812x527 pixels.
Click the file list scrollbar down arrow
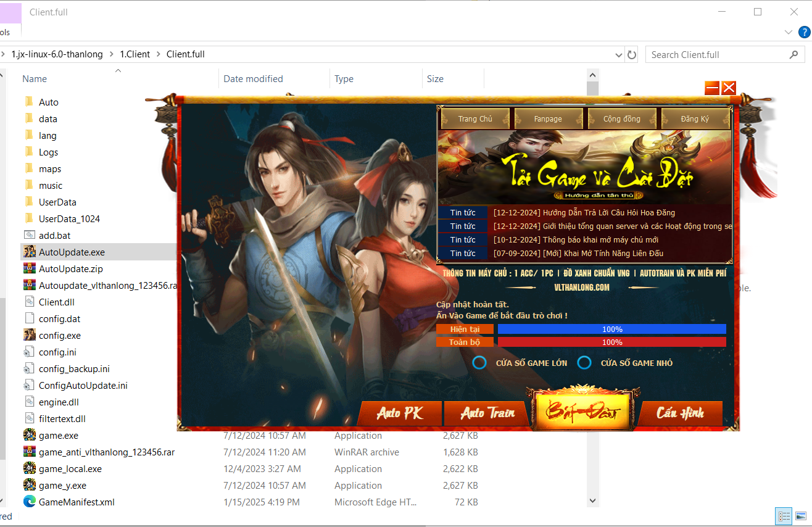click(x=592, y=501)
